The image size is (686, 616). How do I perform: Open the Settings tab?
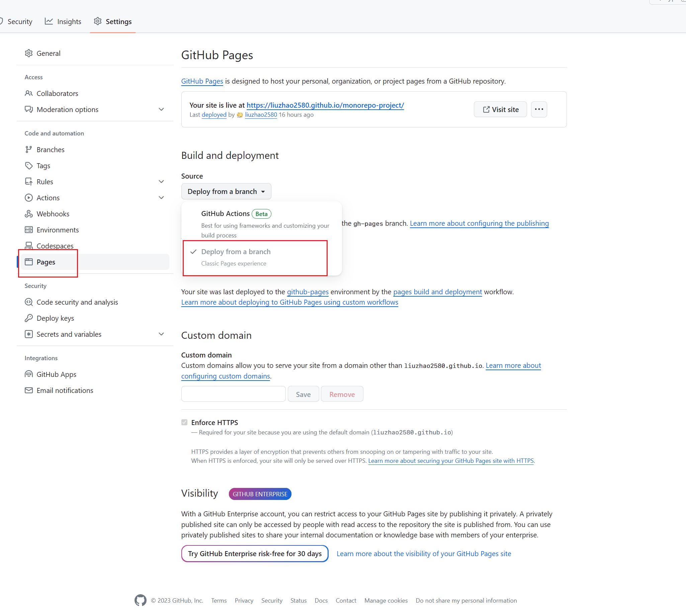click(x=113, y=22)
